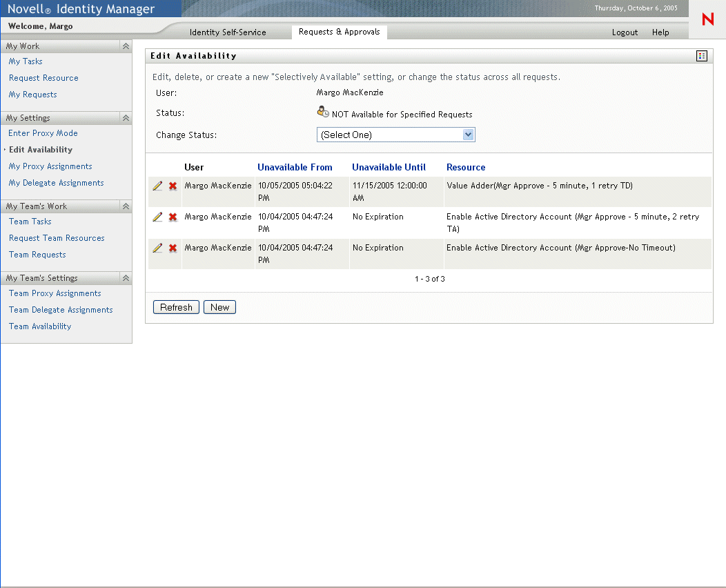
Task: Sort by Resource column
Action: pyautogui.click(x=466, y=168)
